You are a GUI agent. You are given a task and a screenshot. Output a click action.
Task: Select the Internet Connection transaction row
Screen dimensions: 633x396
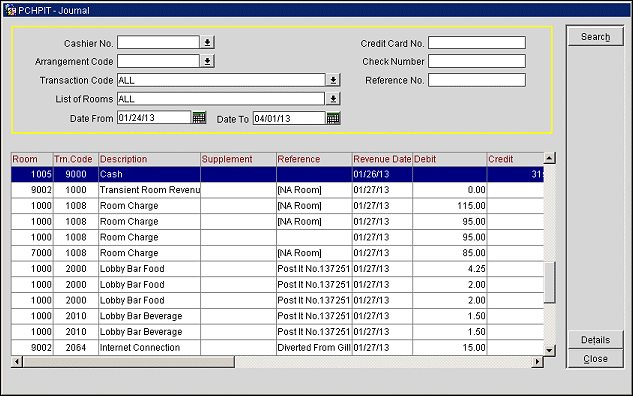[x=277, y=348]
